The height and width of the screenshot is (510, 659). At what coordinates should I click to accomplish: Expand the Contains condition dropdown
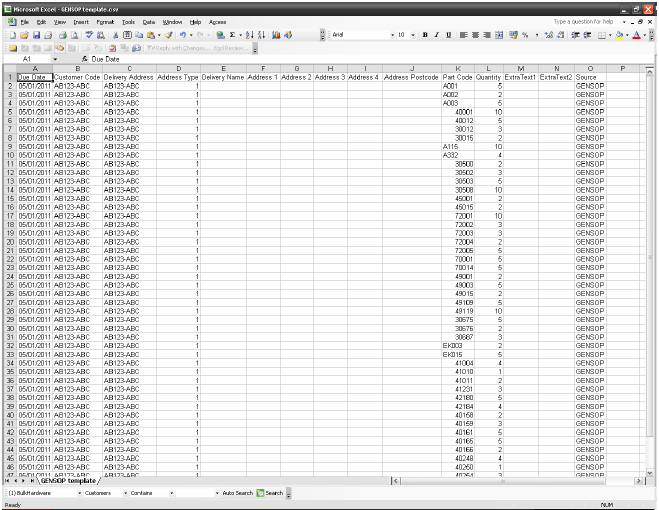(x=171, y=493)
